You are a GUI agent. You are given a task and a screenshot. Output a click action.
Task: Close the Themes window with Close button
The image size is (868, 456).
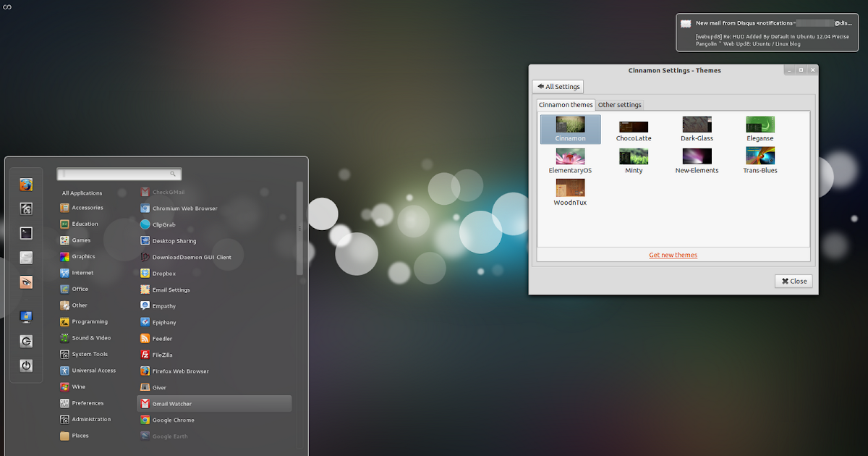[793, 281]
